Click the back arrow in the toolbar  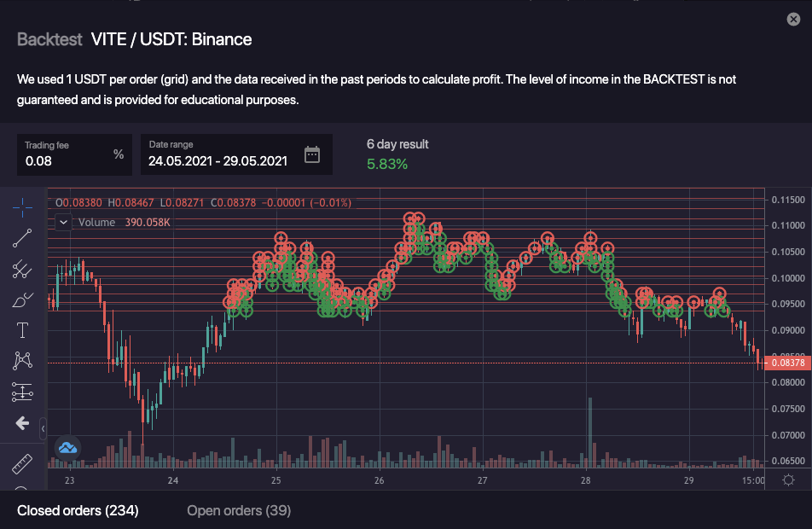[x=23, y=423]
